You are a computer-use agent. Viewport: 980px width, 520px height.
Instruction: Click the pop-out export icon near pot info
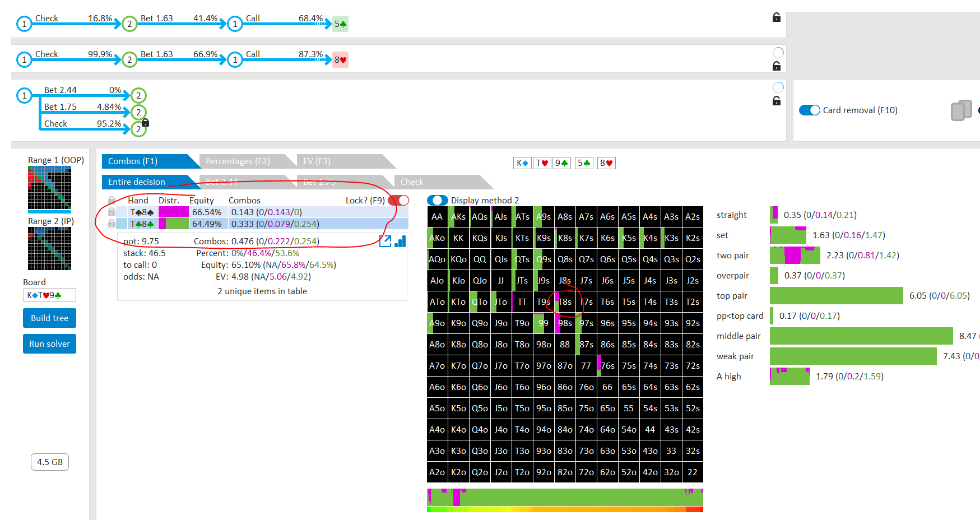(385, 241)
